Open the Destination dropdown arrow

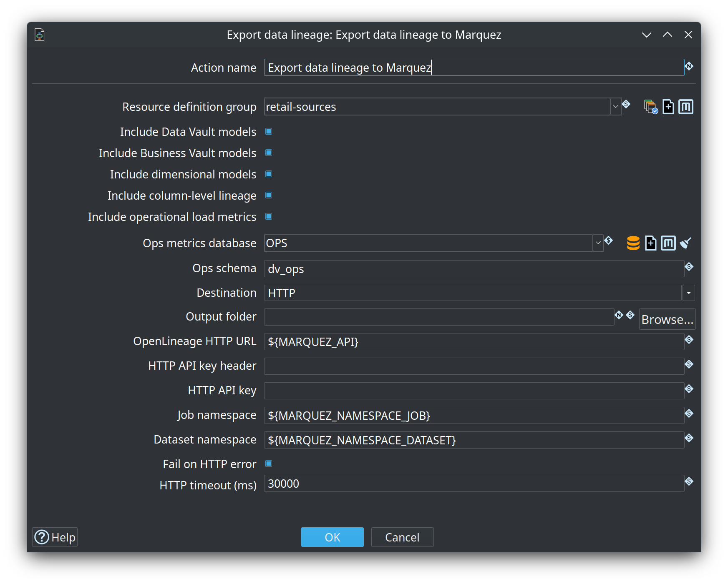click(688, 293)
